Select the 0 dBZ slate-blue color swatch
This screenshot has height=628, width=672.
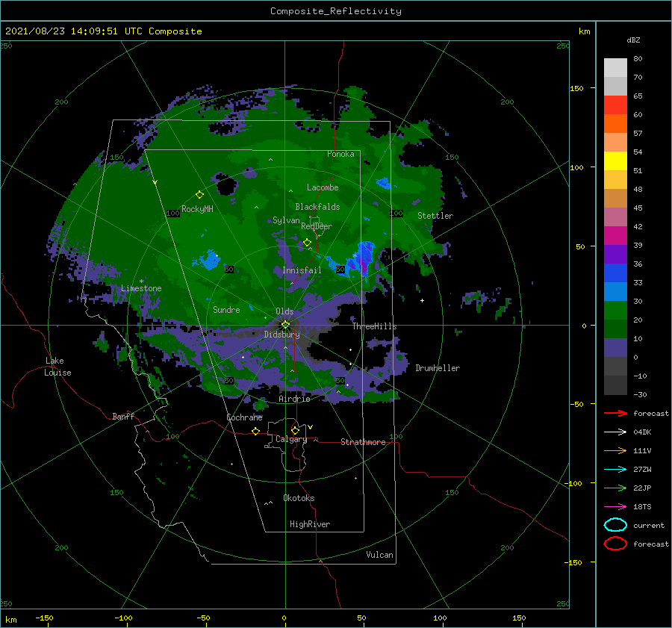coord(615,348)
